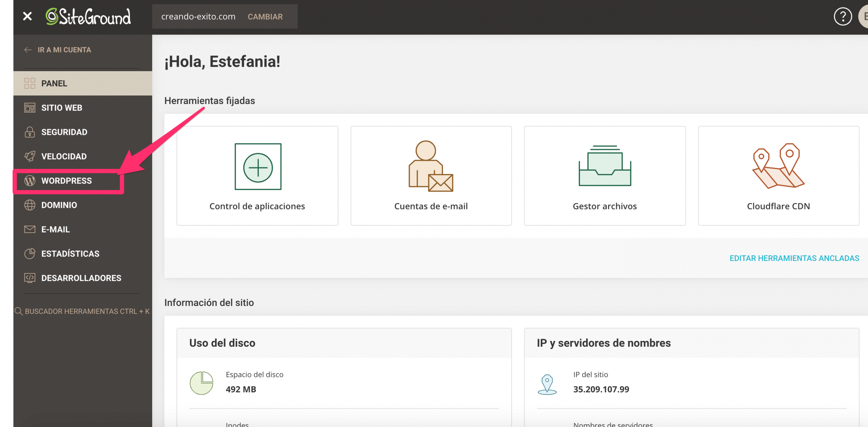Click the disk space pie icon
The height and width of the screenshot is (427, 868).
tap(201, 383)
